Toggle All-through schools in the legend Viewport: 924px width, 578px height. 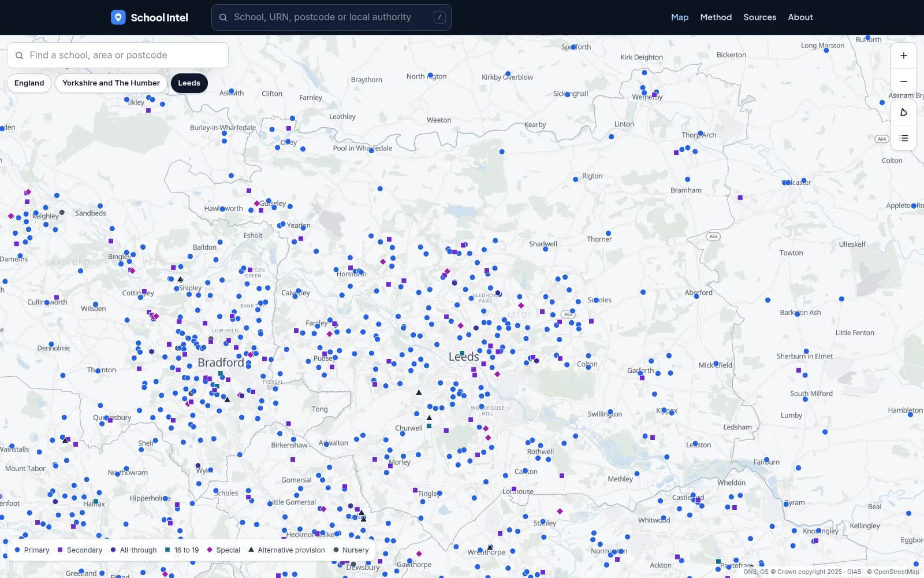(133, 550)
